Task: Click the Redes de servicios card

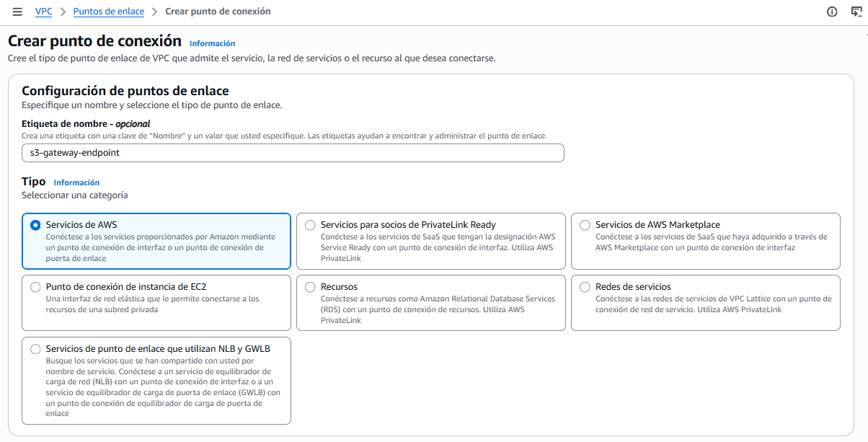Action: 706,303
